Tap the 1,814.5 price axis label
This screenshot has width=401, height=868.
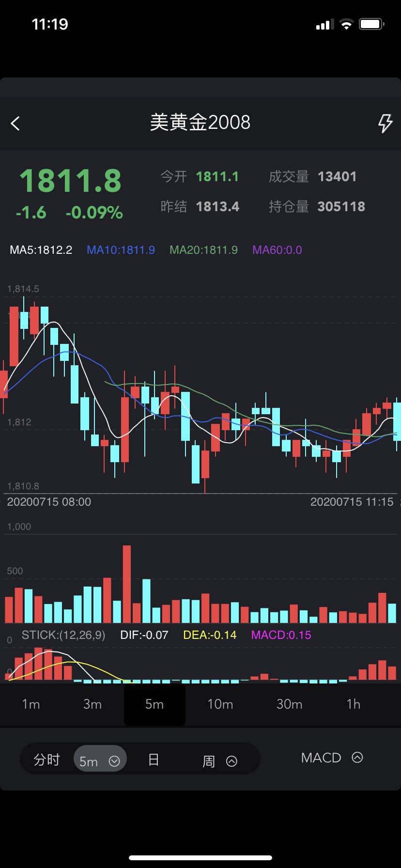(23, 289)
